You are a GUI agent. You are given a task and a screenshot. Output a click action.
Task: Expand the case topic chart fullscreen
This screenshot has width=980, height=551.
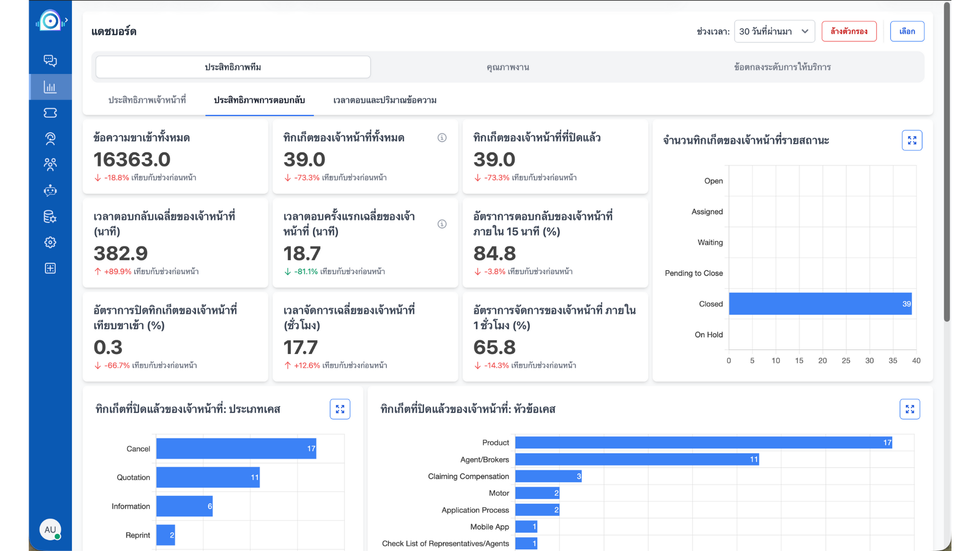910,409
